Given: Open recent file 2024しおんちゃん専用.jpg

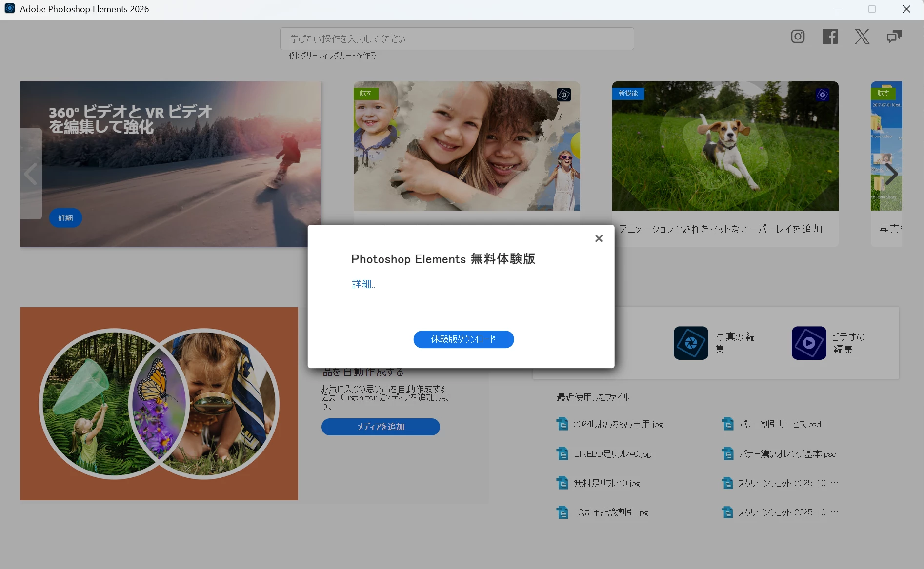Looking at the screenshot, I should (618, 424).
